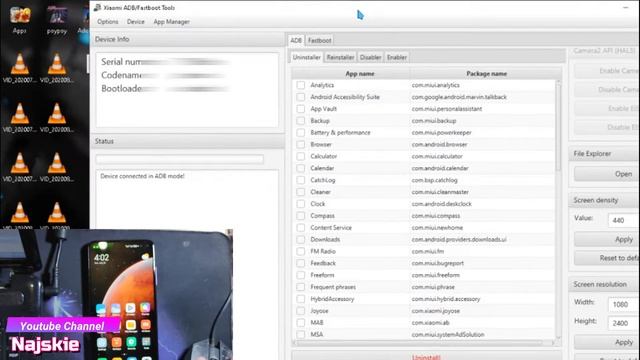Switch to the ADB tab

[296, 40]
